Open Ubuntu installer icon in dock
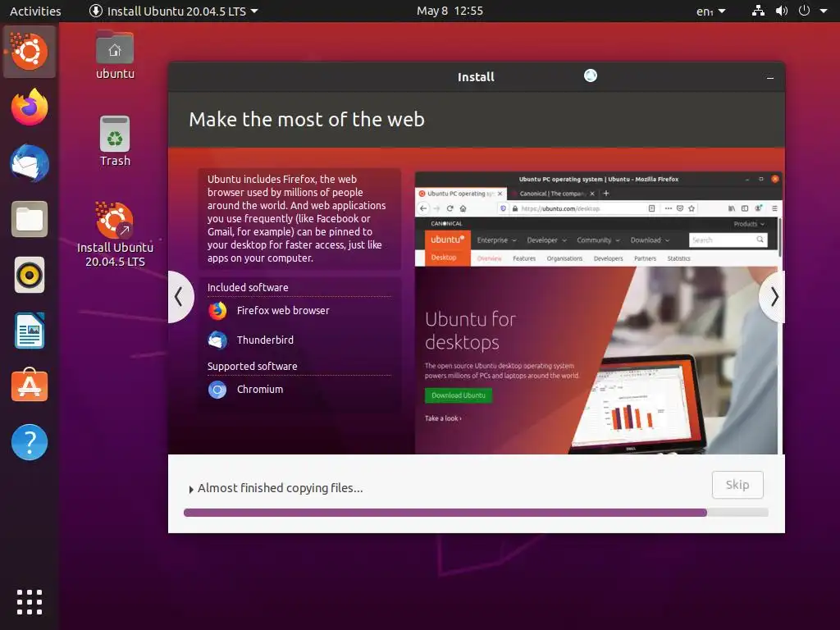 point(30,52)
